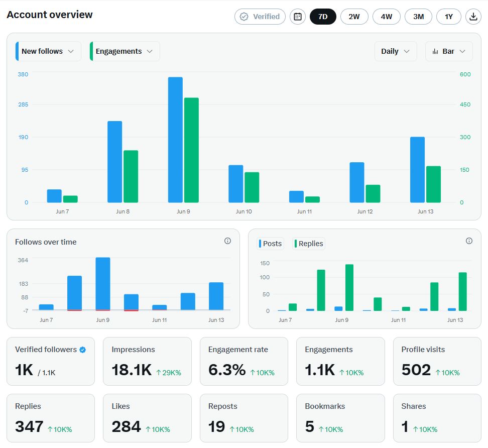Click the download data icon
This screenshot has height=448, width=488.
coord(473,17)
